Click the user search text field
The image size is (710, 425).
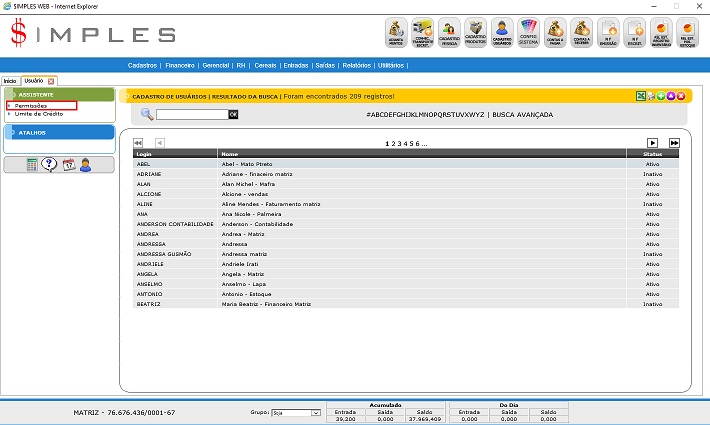(x=191, y=115)
